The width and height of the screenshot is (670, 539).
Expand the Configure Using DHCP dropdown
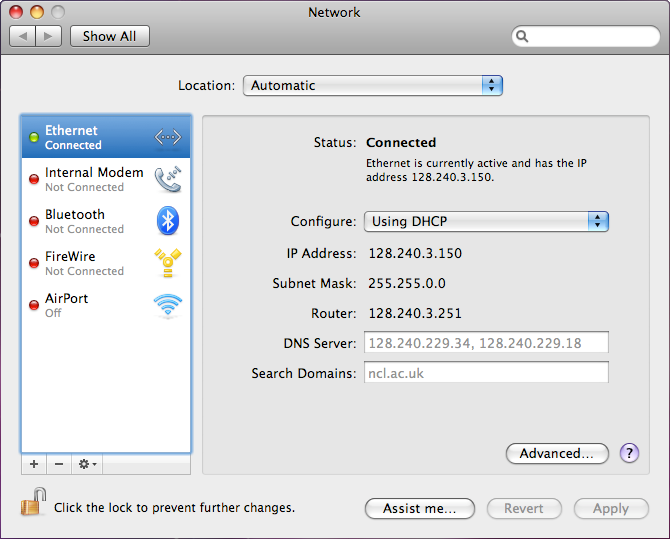point(485,222)
